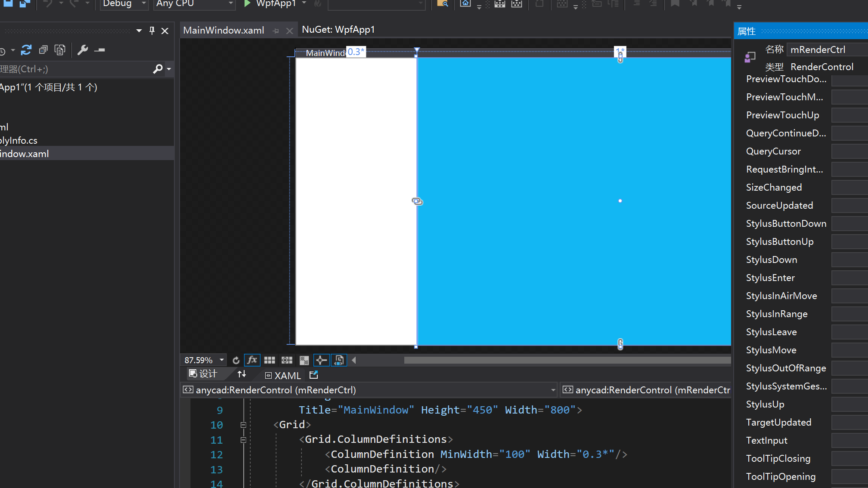Click the 0.3* column width label in designer

(x=356, y=52)
